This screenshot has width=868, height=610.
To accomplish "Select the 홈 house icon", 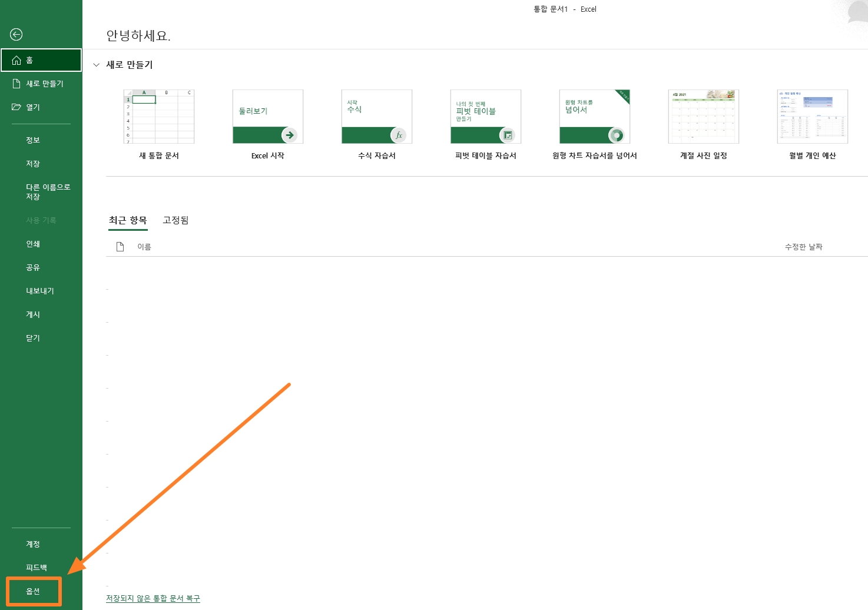I will click(16, 60).
